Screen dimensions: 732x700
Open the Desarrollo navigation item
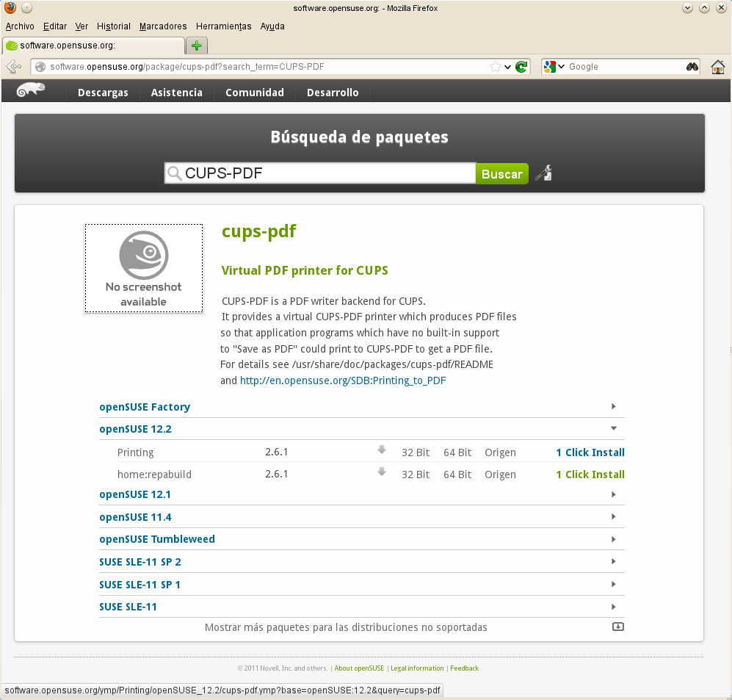pos(333,93)
